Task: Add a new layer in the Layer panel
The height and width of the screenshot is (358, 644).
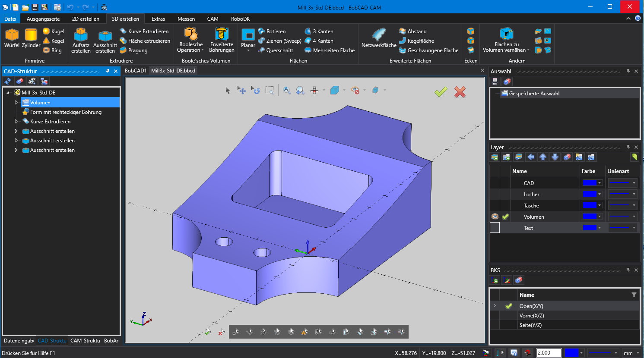Action: pos(495,157)
